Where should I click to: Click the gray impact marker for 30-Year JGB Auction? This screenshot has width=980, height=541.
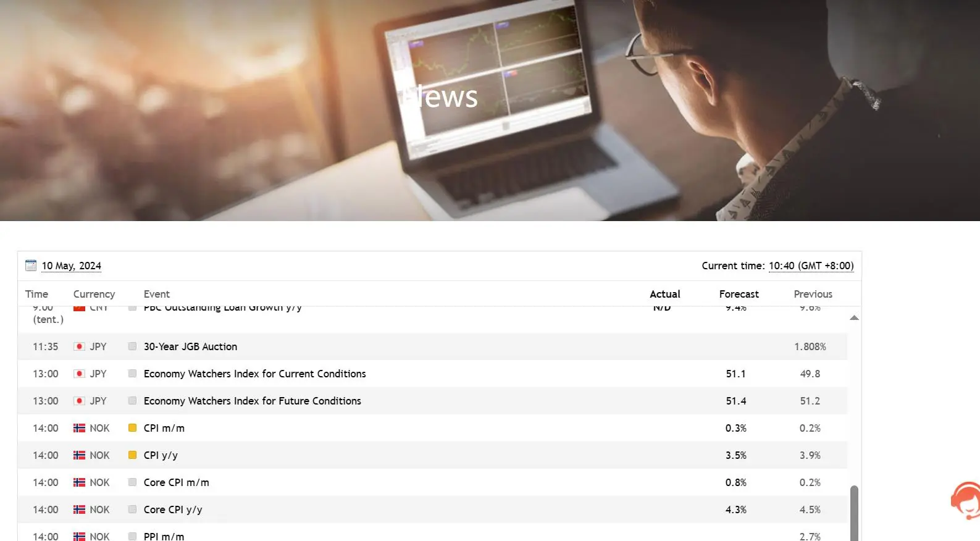click(132, 346)
